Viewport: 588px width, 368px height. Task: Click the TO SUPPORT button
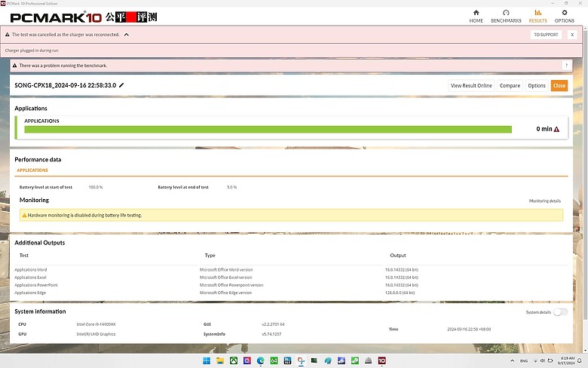pyautogui.click(x=546, y=35)
